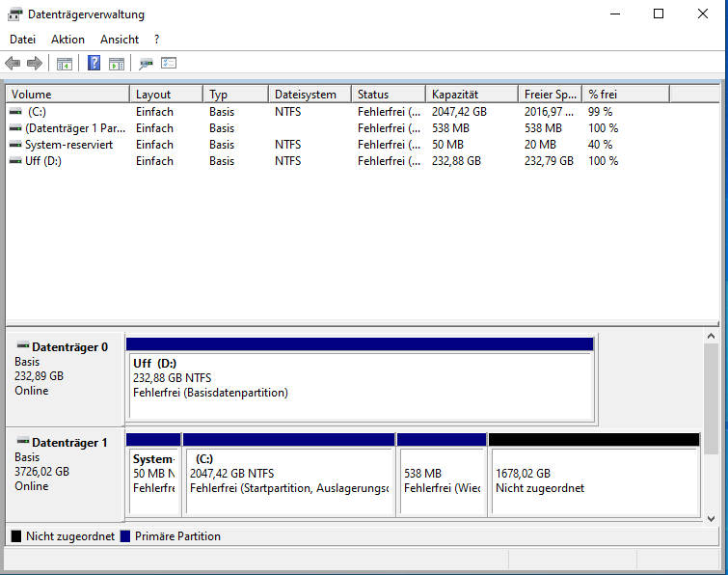Select the 1678,02 GB Nicht zugeordnet block
Screen dimensions: 728x575
point(594,475)
